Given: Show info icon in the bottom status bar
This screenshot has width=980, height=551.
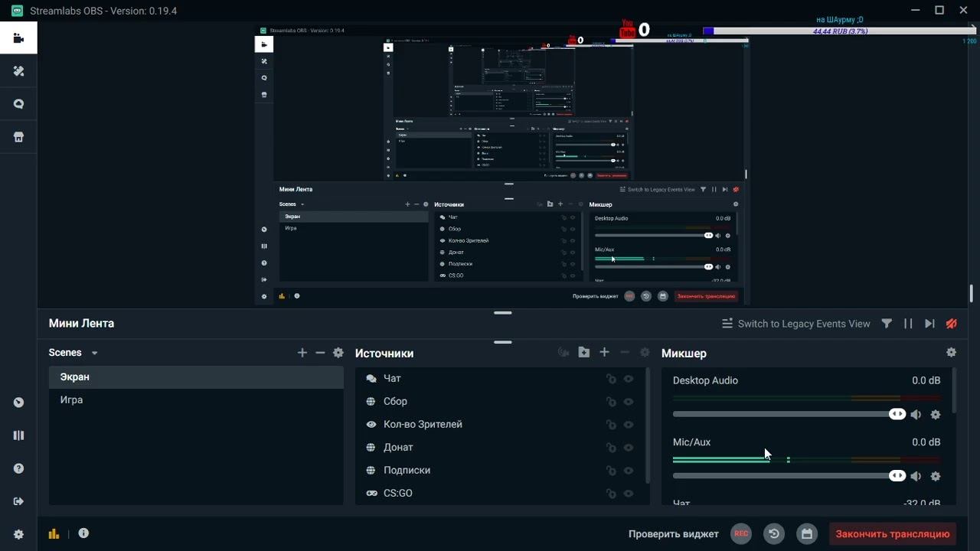Looking at the screenshot, I should point(83,533).
